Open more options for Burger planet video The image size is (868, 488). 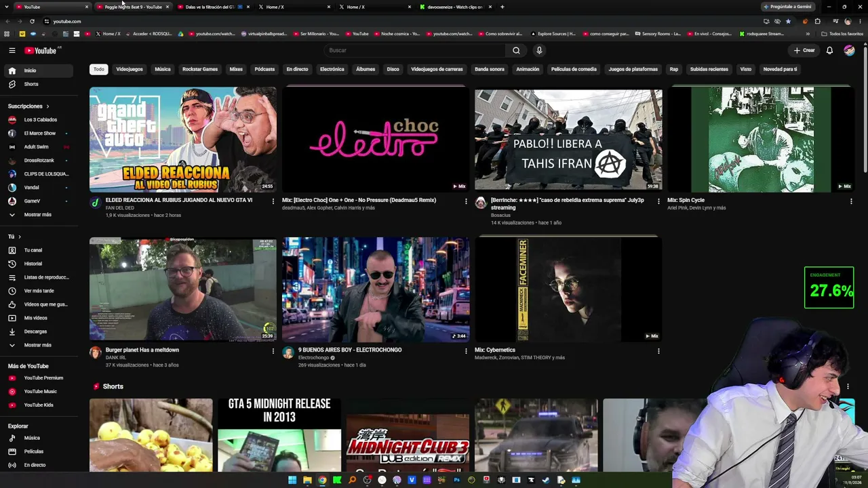pyautogui.click(x=273, y=351)
